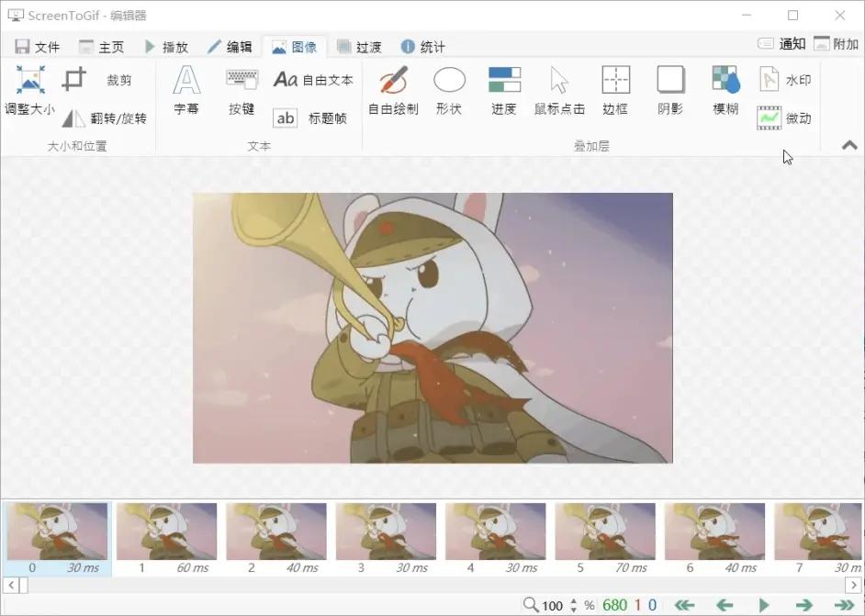Switch to the Transitions (过渡) tab
The image size is (865, 616).
point(358,47)
